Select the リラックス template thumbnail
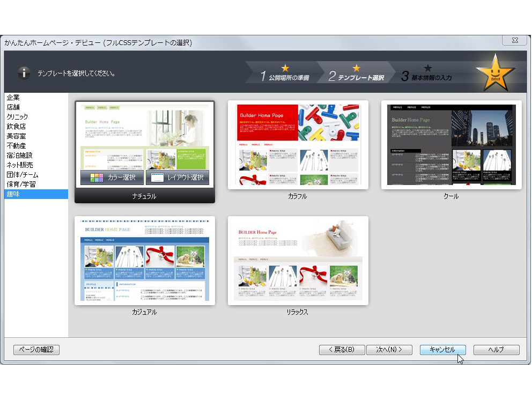This screenshot has height=399, width=532. click(298, 260)
